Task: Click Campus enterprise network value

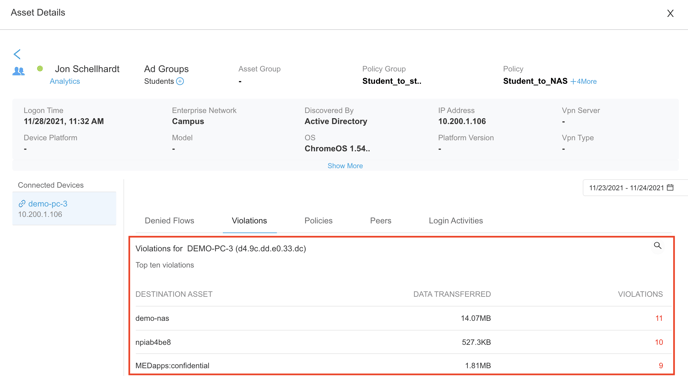Action: coord(188,122)
